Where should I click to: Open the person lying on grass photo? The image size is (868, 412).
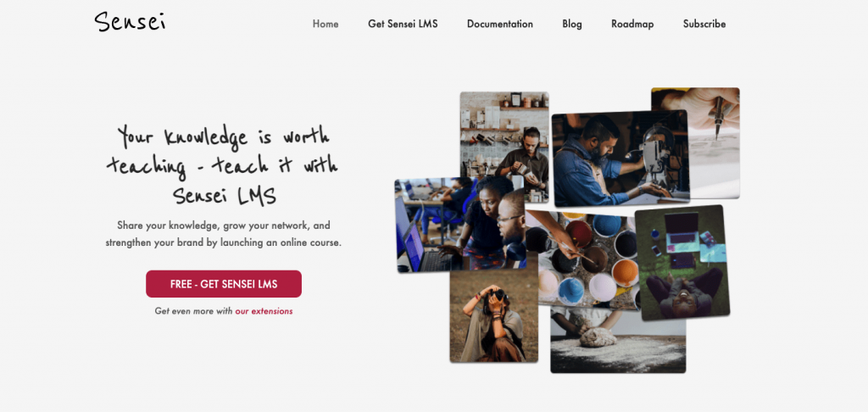(682, 263)
